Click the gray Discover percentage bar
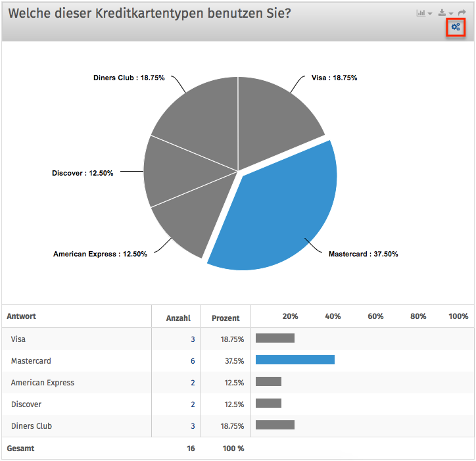 268,403
